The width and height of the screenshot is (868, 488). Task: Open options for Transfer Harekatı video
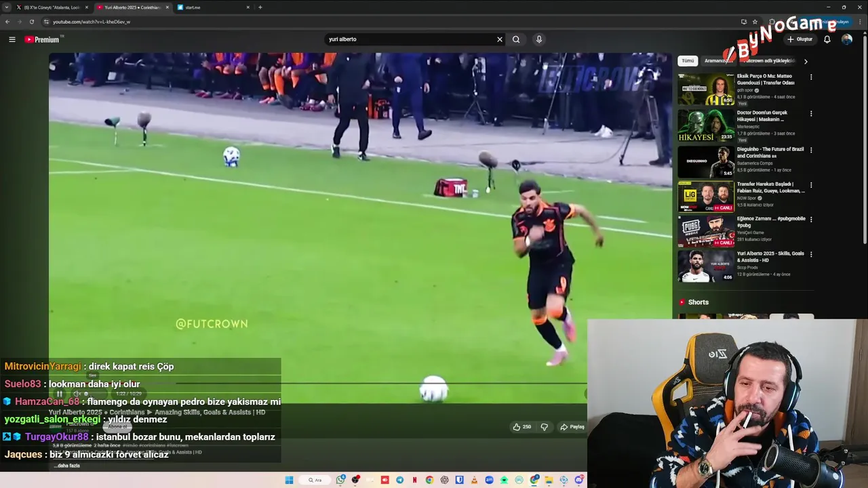pyautogui.click(x=811, y=185)
